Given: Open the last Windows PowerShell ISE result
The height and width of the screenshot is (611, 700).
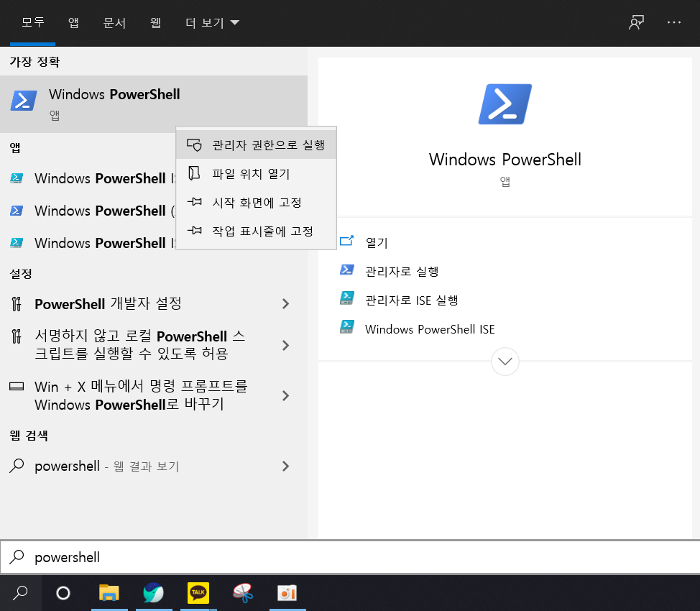Looking at the screenshot, I should click(88, 243).
